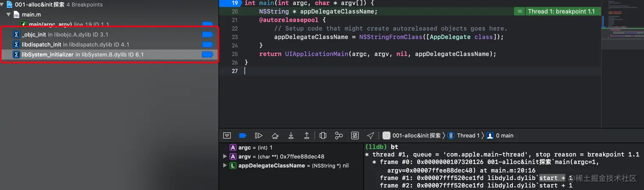Select main(argc, argv) breakpoint row

pyautogui.click(x=109, y=24)
